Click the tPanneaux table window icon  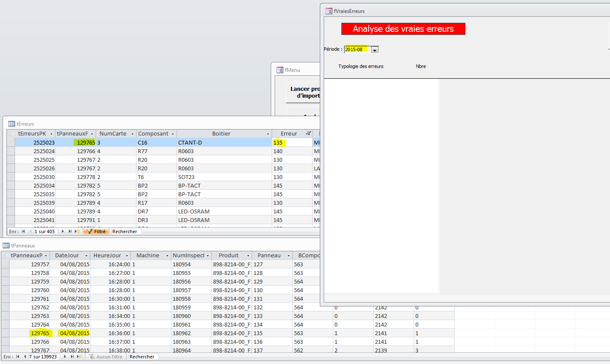6,246
